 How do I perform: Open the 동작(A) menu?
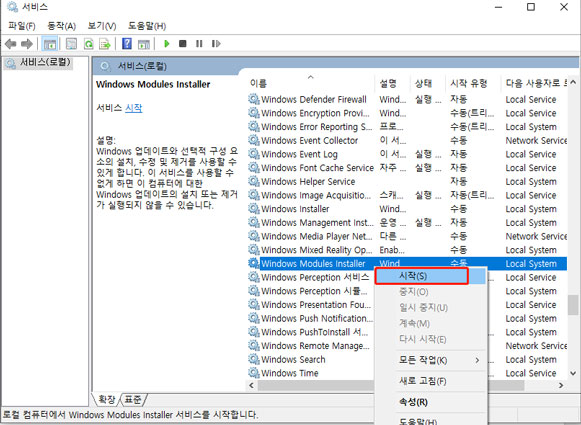click(x=62, y=26)
